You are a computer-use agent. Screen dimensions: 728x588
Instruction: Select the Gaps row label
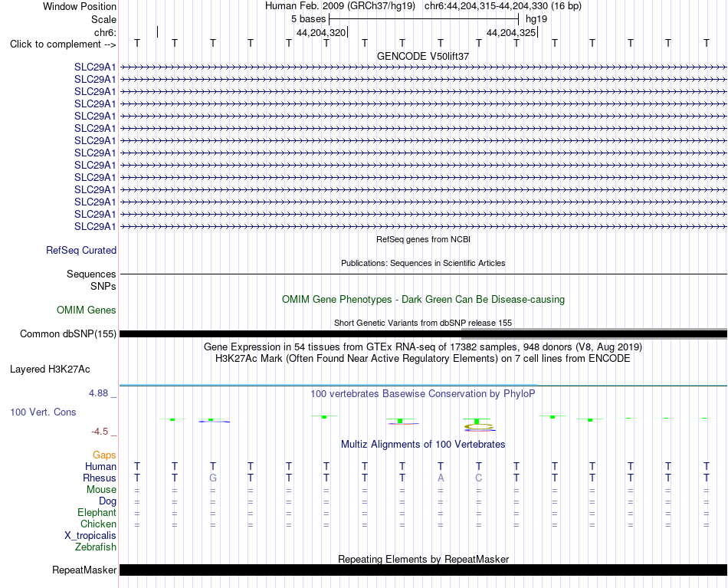(x=104, y=455)
